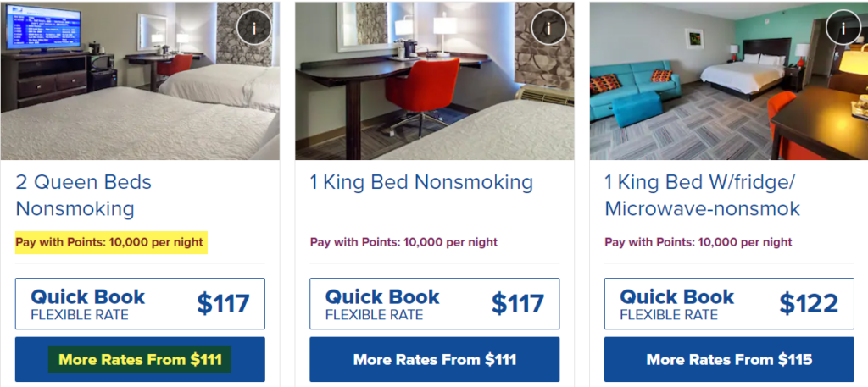Click highlighted Pay with Points under 2 Queen Beds
This screenshot has height=387, width=868.
(109, 242)
